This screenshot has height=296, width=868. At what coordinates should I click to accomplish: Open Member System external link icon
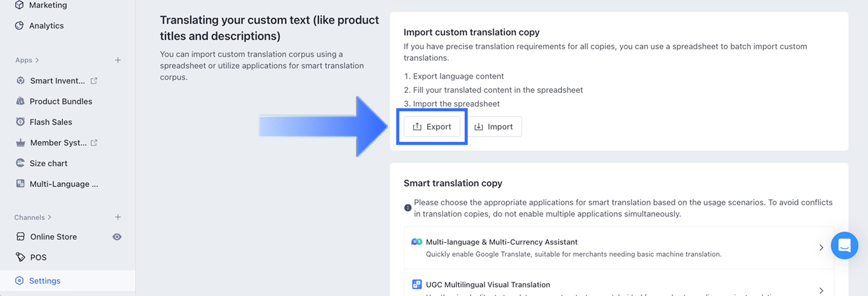(94, 143)
